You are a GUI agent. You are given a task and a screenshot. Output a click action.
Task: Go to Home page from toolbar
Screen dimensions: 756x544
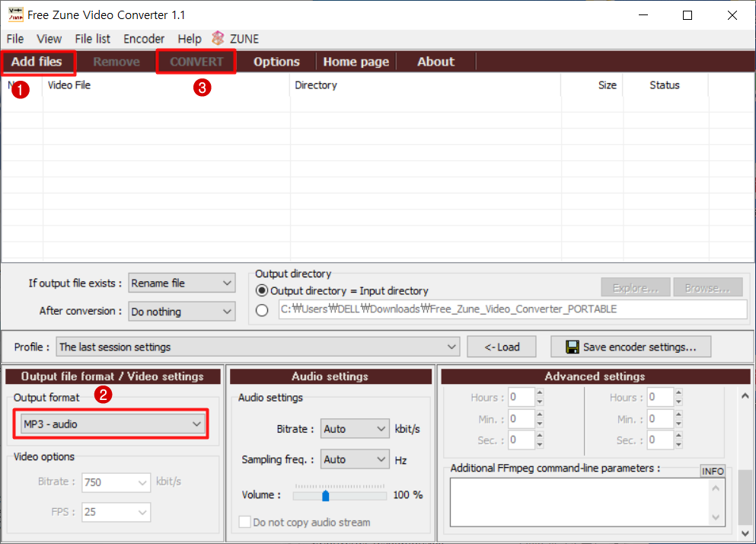click(356, 62)
